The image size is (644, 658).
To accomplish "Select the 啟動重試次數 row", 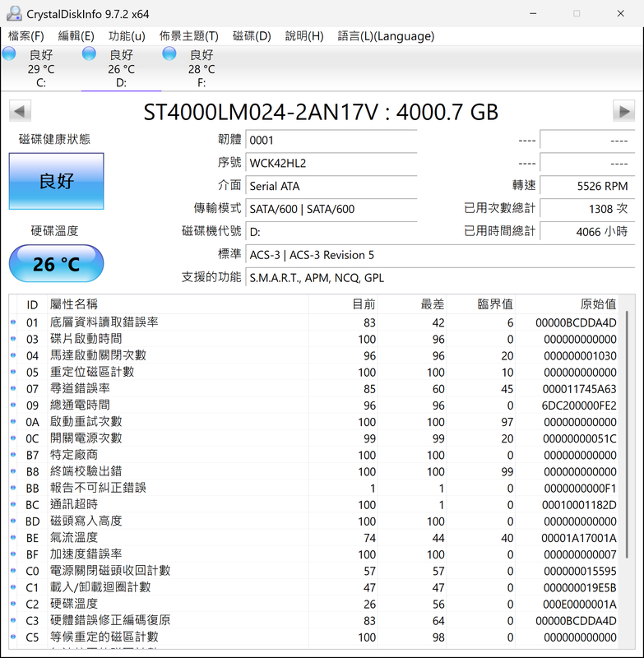I will [x=314, y=422].
